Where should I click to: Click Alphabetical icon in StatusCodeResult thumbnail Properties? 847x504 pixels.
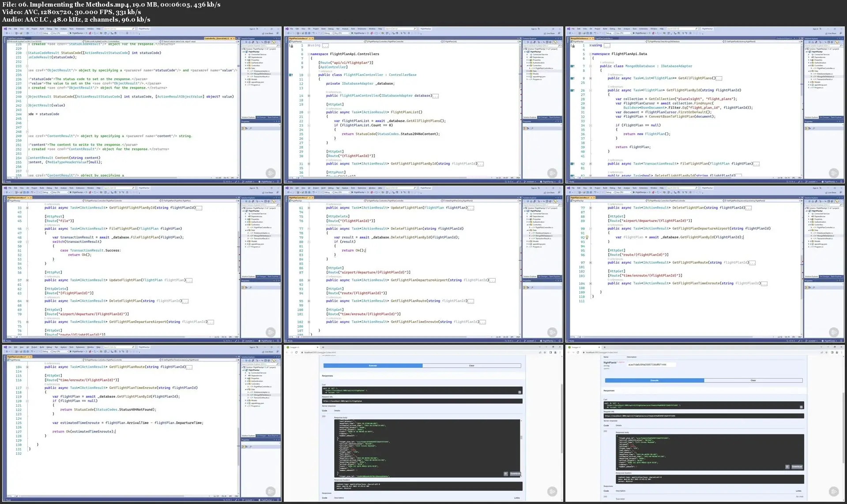[246, 128]
